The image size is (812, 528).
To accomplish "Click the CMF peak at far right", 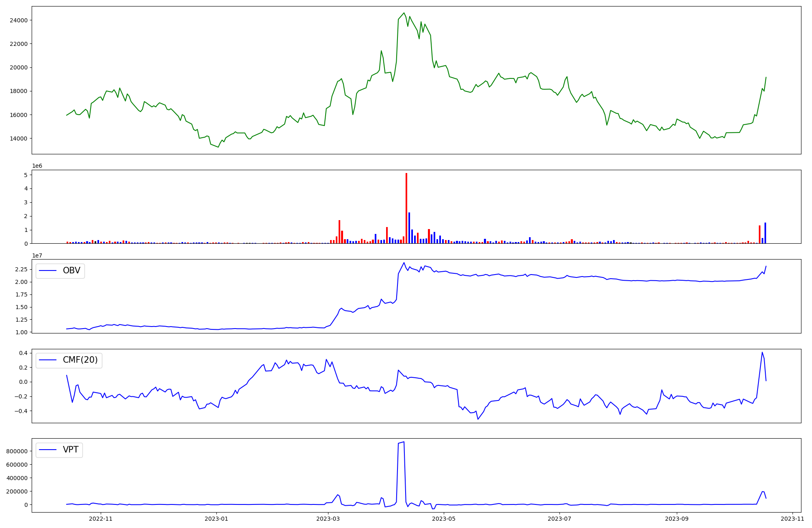I will (x=762, y=353).
